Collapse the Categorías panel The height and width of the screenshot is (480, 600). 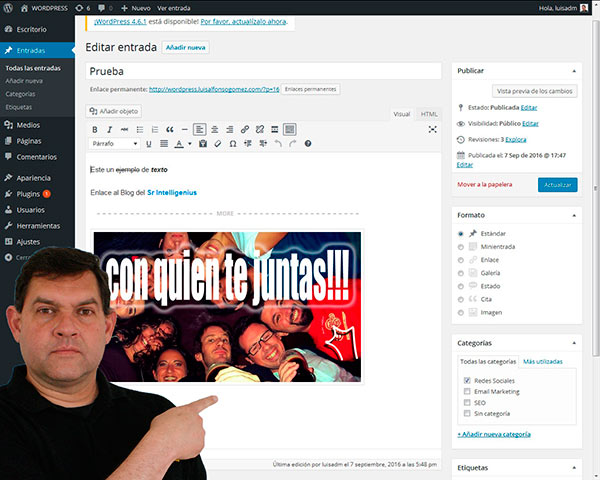(x=574, y=343)
